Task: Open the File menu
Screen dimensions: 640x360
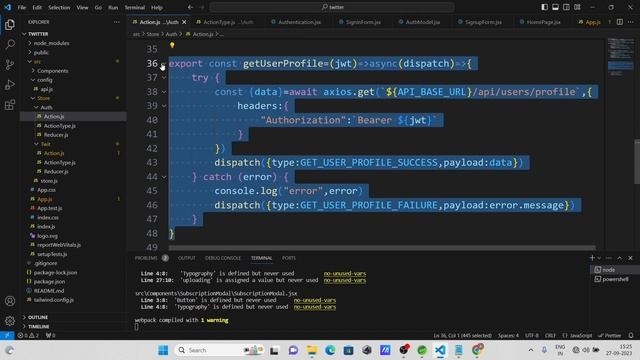Action: [x=22, y=7]
